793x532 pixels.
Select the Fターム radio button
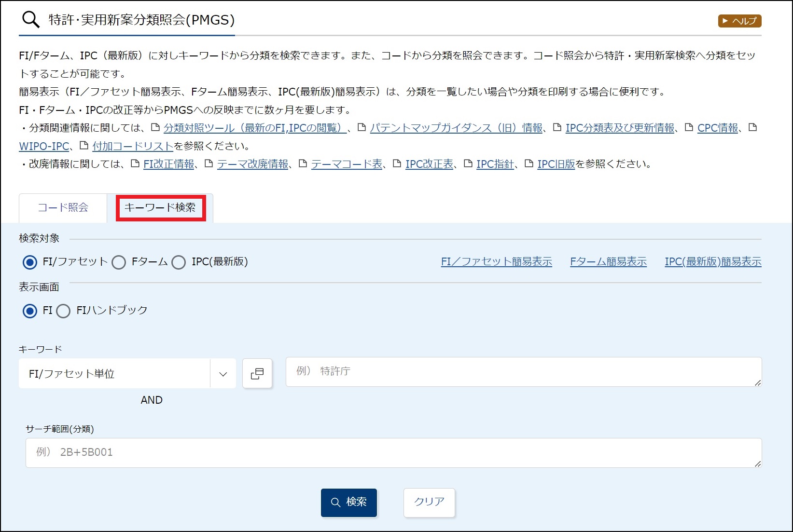click(x=119, y=262)
